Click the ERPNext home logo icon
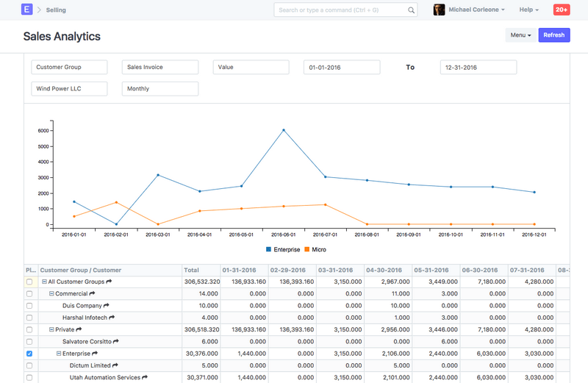588x383 pixels. 27,10
